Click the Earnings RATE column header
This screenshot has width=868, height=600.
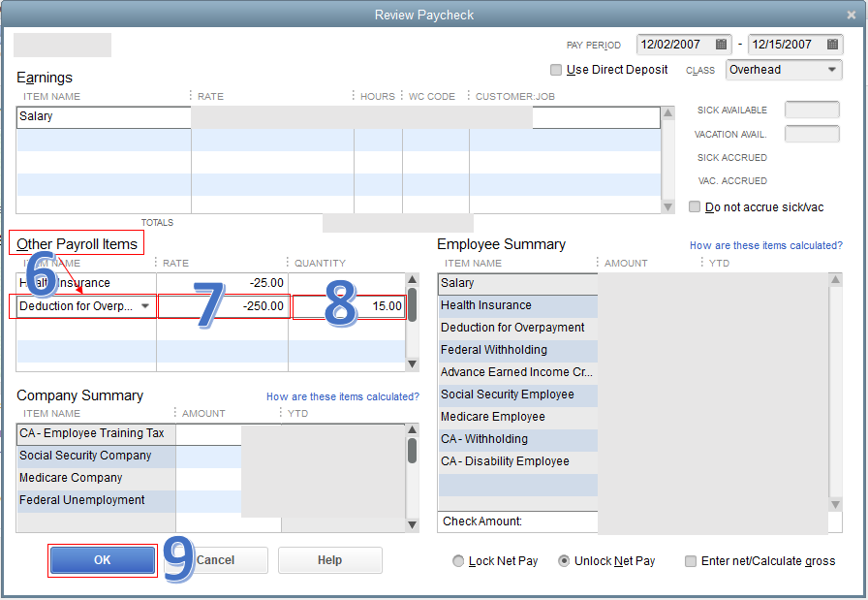click(210, 96)
